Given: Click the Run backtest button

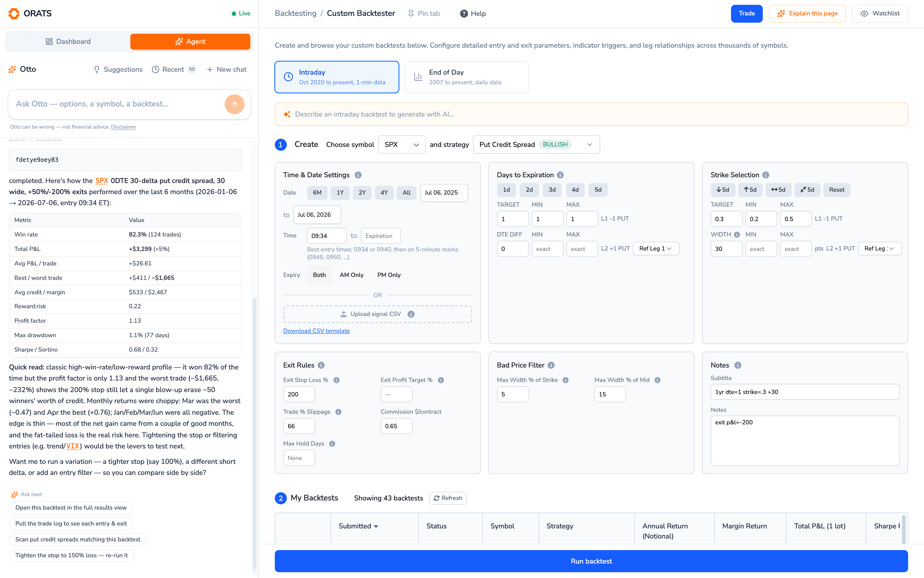Looking at the screenshot, I should pyautogui.click(x=591, y=561).
